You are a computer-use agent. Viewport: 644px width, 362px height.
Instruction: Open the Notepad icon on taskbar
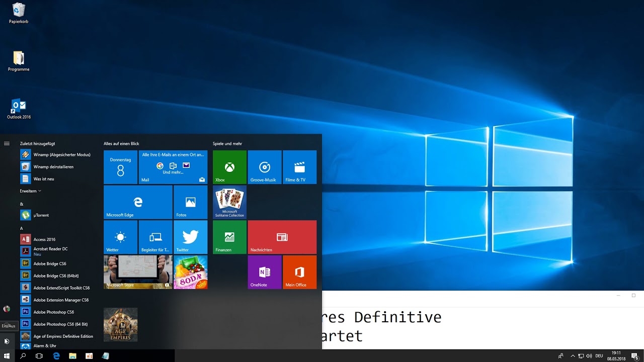pyautogui.click(x=105, y=356)
